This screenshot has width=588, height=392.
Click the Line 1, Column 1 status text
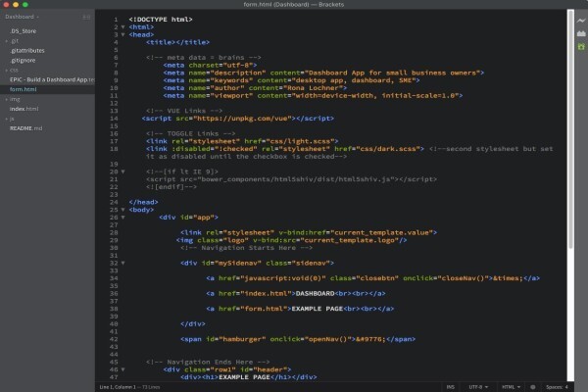point(118,387)
